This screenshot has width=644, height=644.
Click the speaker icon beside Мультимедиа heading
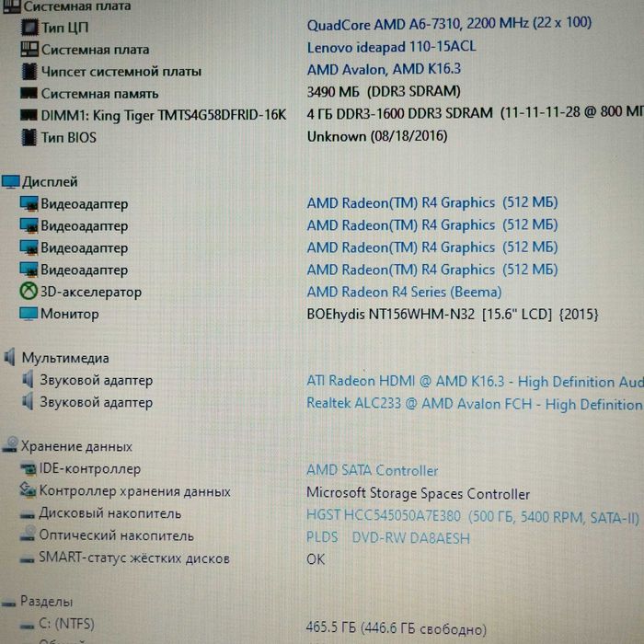(x=10, y=357)
